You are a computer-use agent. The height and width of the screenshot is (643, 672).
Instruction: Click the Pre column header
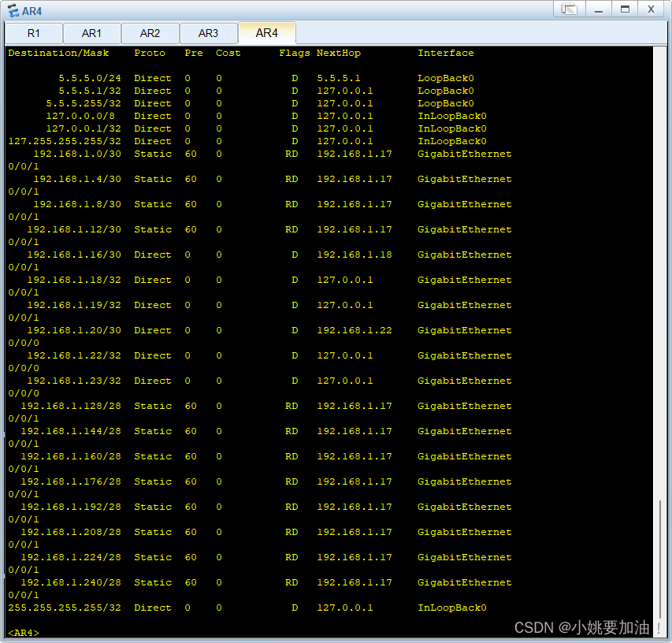click(x=194, y=53)
